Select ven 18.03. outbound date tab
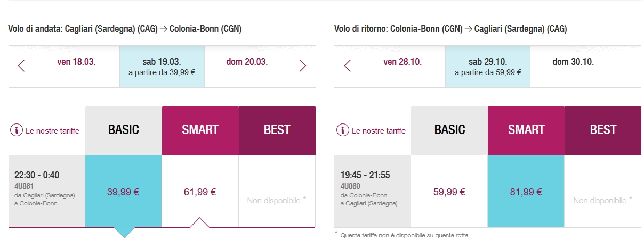Image resolution: width=644 pixels, height=239 pixels. 76,62
